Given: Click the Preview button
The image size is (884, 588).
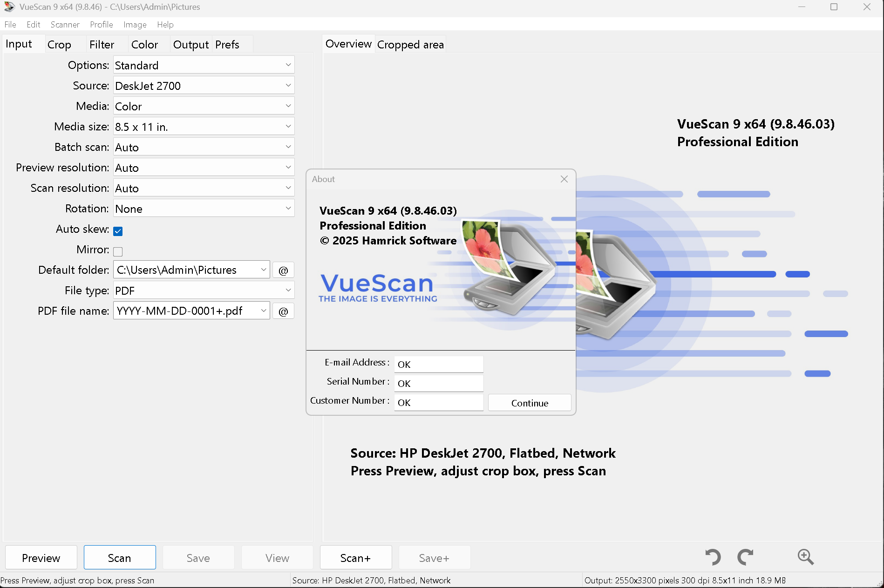Looking at the screenshot, I should pos(41,558).
